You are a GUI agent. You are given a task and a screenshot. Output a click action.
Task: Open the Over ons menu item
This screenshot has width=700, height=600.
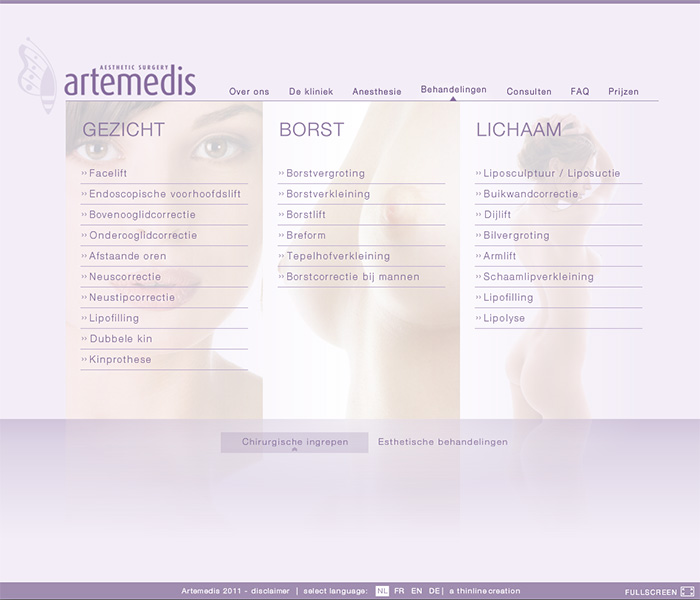click(x=249, y=92)
